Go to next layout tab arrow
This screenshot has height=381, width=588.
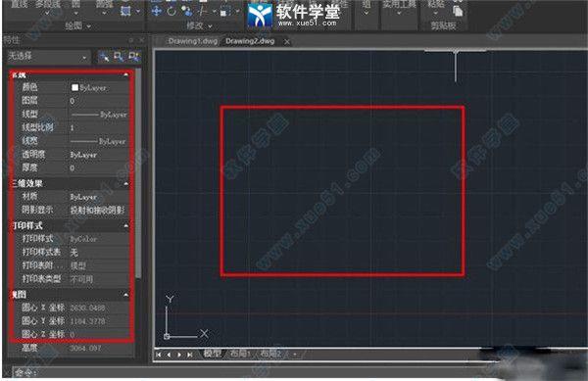[x=179, y=354]
